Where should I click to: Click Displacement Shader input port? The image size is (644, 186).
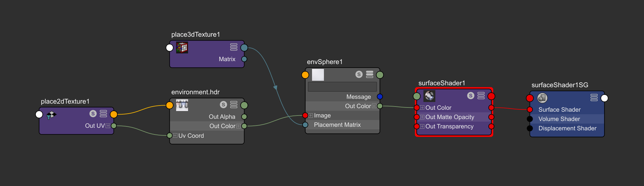(530, 128)
